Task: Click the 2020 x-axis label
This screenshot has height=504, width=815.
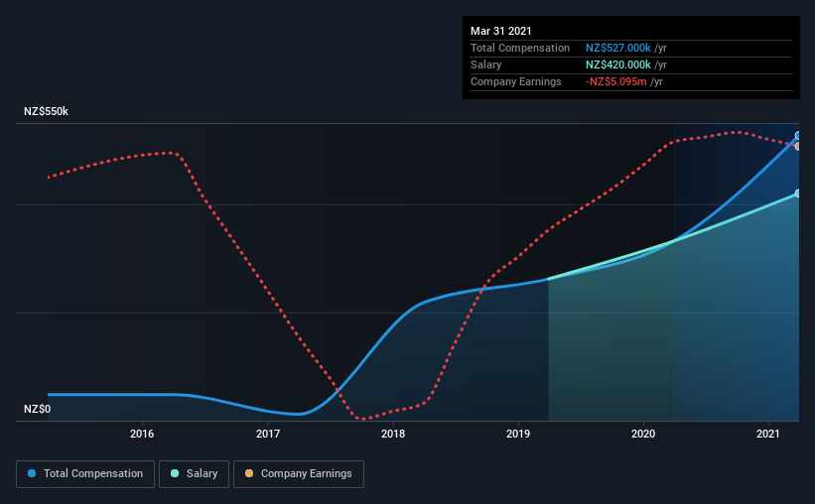Action: coord(643,434)
